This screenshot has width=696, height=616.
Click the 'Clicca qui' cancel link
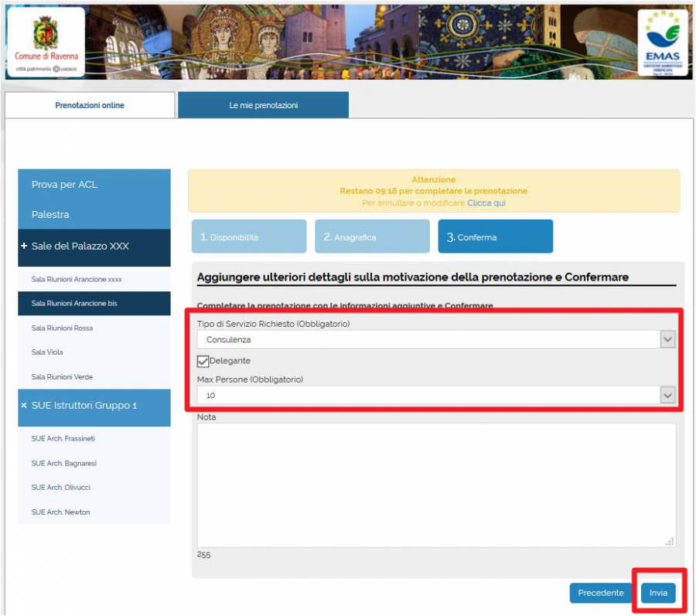click(486, 203)
